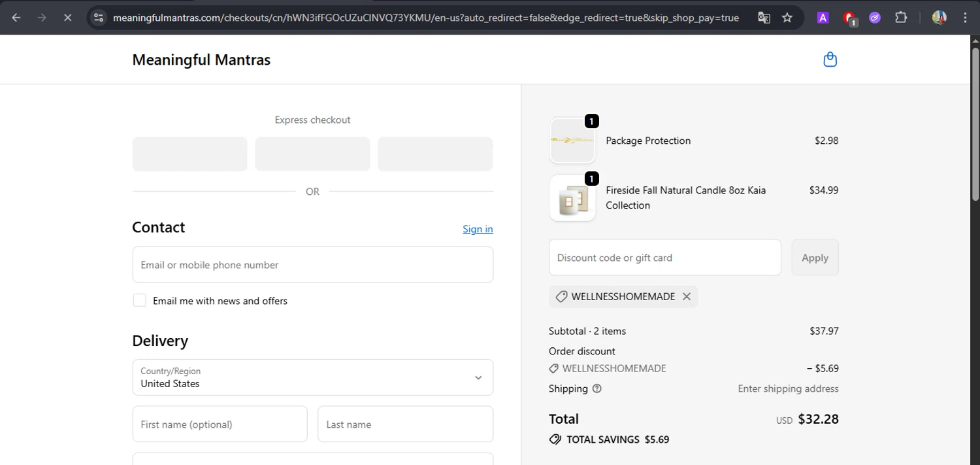Image resolution: width=980 pixels, height=465 pixels.
Task: Open the Chrome profile avatar
Action: [x=939, y=18]
